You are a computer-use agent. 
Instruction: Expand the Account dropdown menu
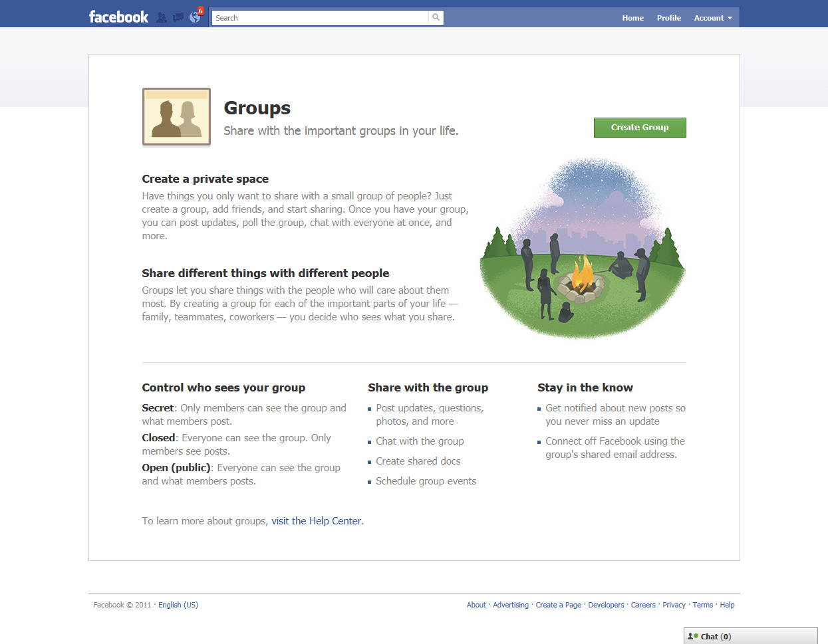pyautogui.click(x=713, y=18)
